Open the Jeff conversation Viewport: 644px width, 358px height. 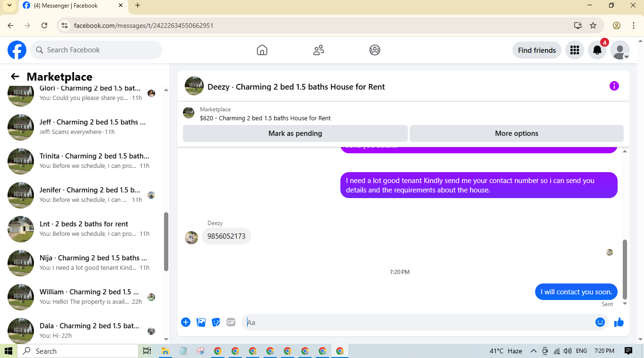[85, 127]
